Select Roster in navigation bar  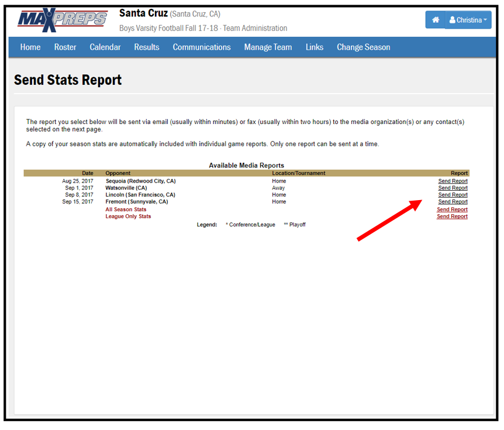(x=65, y=47)
